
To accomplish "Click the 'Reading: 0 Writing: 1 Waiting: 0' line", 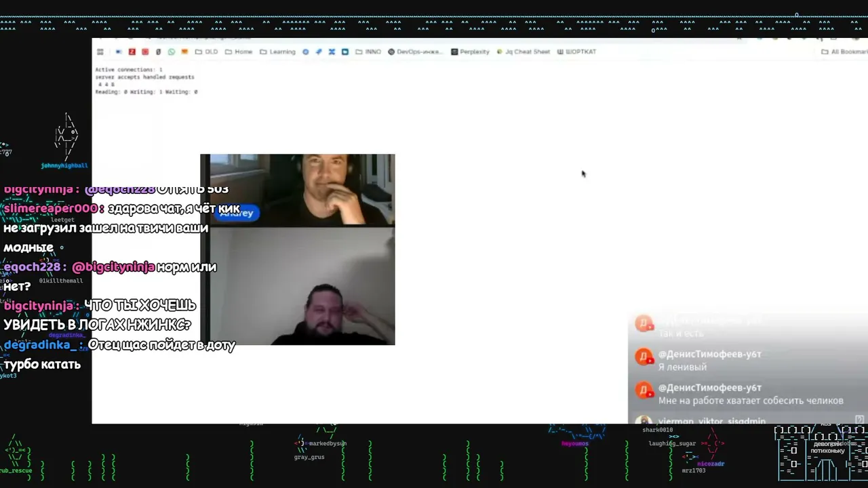I will click(x=146, y=92).
